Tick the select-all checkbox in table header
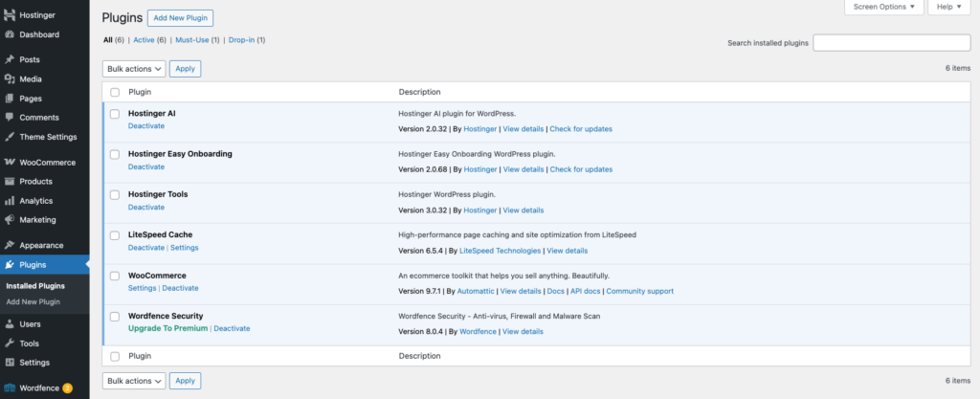The image size is (980, 399). (x=115, y=93)
